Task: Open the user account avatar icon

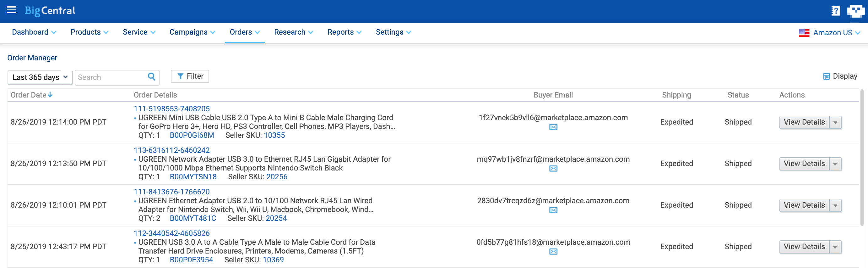Action: [855, 11]
